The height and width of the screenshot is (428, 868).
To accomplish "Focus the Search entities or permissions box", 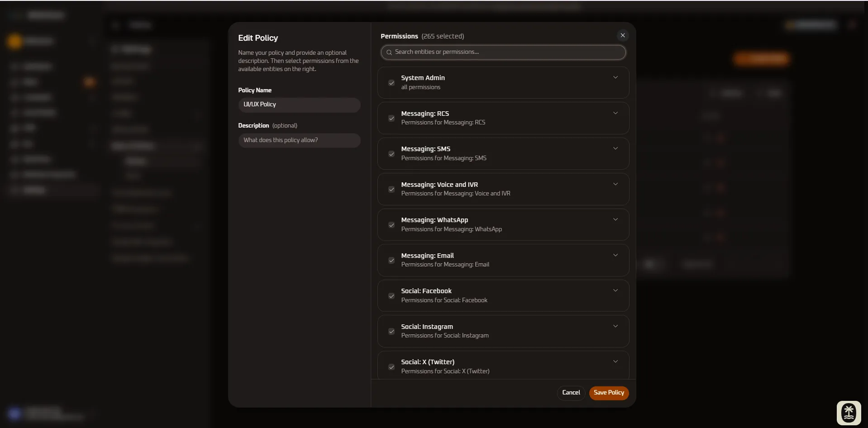I will pyautogui.click(x=503, y=52).
